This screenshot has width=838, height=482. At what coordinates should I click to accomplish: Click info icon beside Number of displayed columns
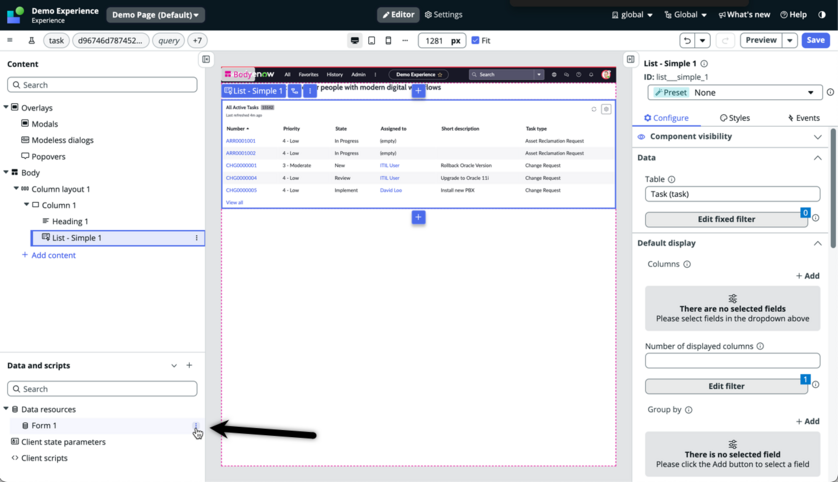point(760,346)
